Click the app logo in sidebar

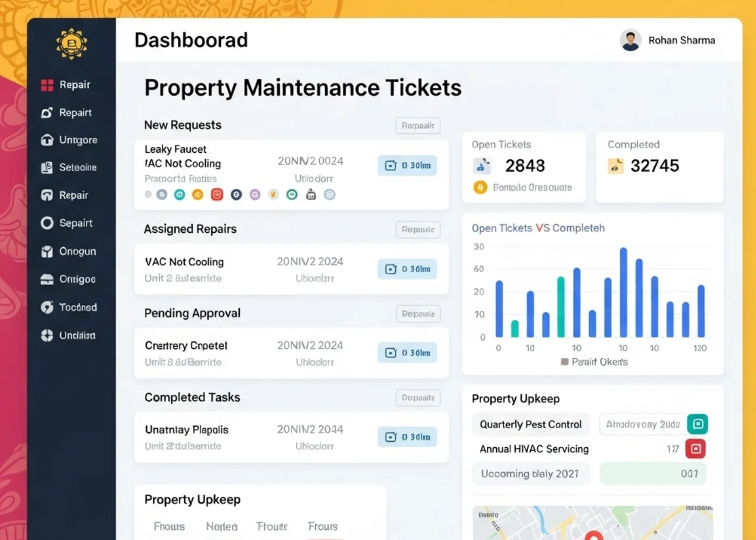(71, 44)
